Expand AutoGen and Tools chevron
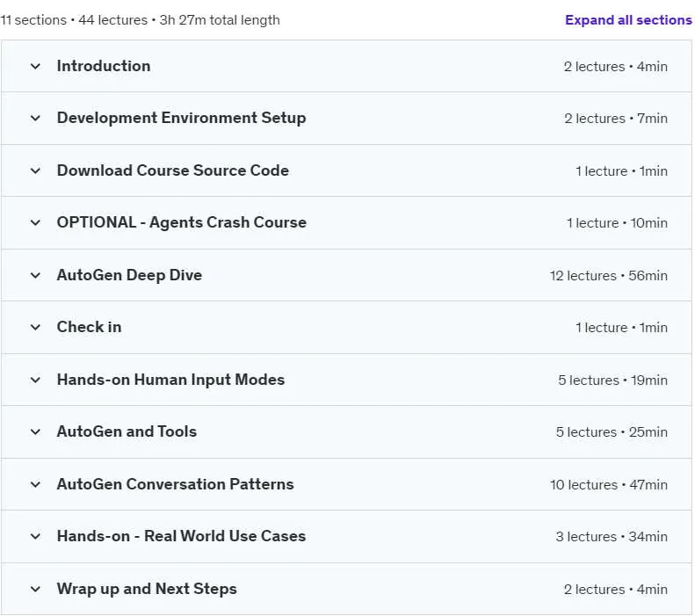 coord(35,431)
